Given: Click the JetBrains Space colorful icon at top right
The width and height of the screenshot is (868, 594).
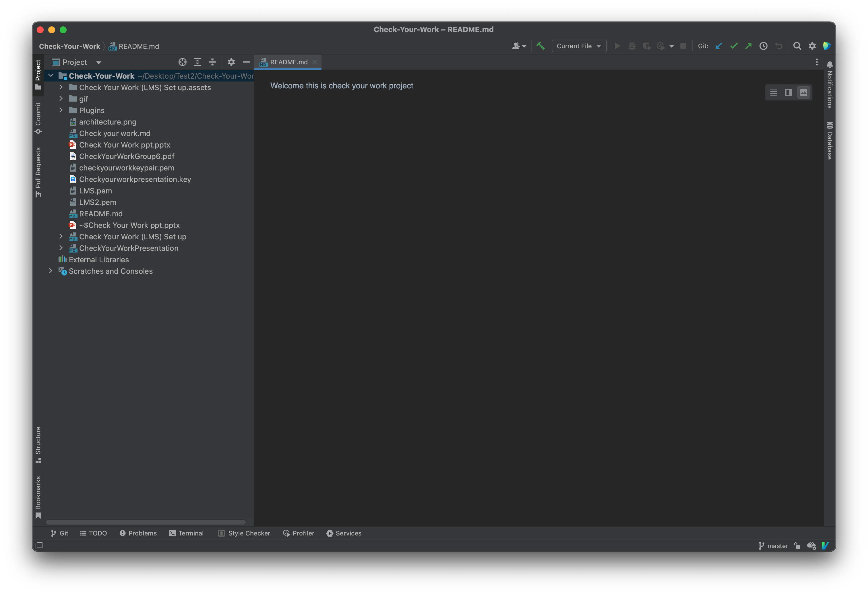Looking at the screenshot, I should pos(827,46).
